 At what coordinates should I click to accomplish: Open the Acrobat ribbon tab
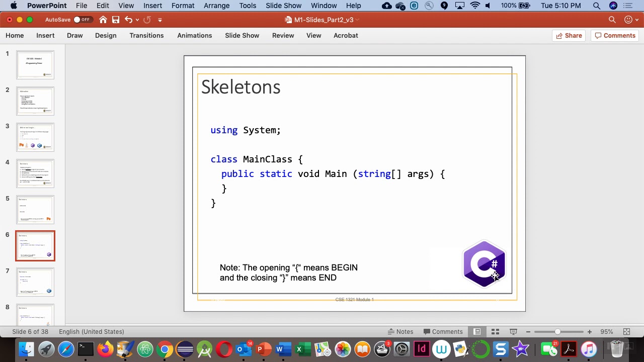tap(346, 35)
